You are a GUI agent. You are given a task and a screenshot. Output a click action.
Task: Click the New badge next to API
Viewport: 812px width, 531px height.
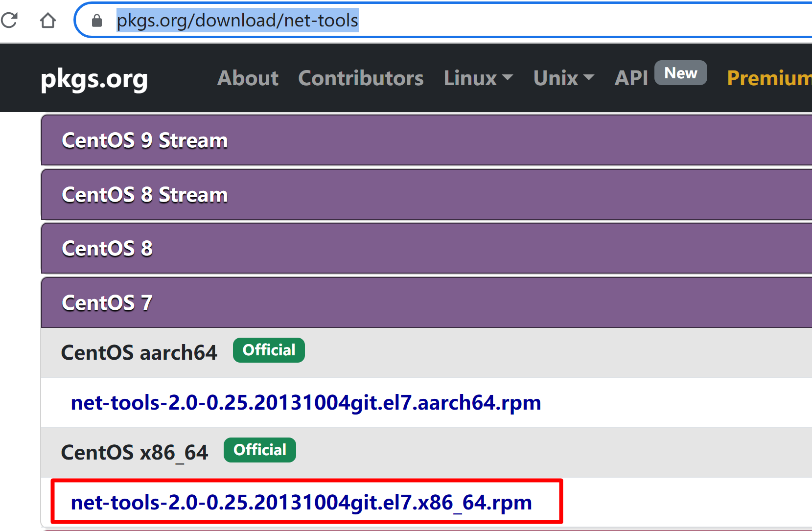pos(681,73)
